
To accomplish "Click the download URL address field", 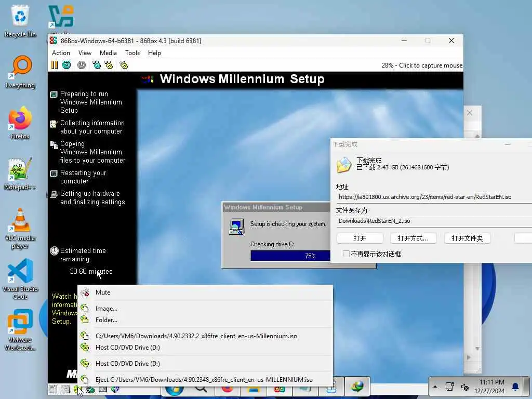I will [434, 197].
